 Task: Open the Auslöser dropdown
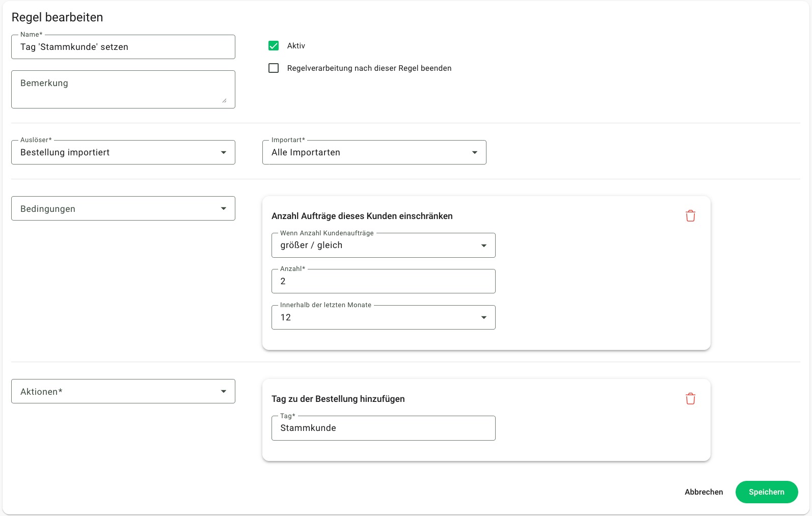click(x=123, y=152)
